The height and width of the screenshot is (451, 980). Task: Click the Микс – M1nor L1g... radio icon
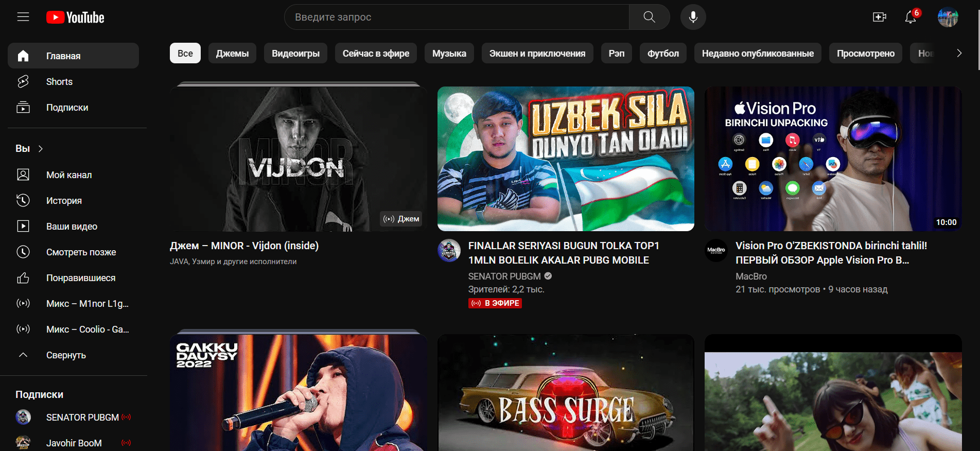(x=23, y=303)
